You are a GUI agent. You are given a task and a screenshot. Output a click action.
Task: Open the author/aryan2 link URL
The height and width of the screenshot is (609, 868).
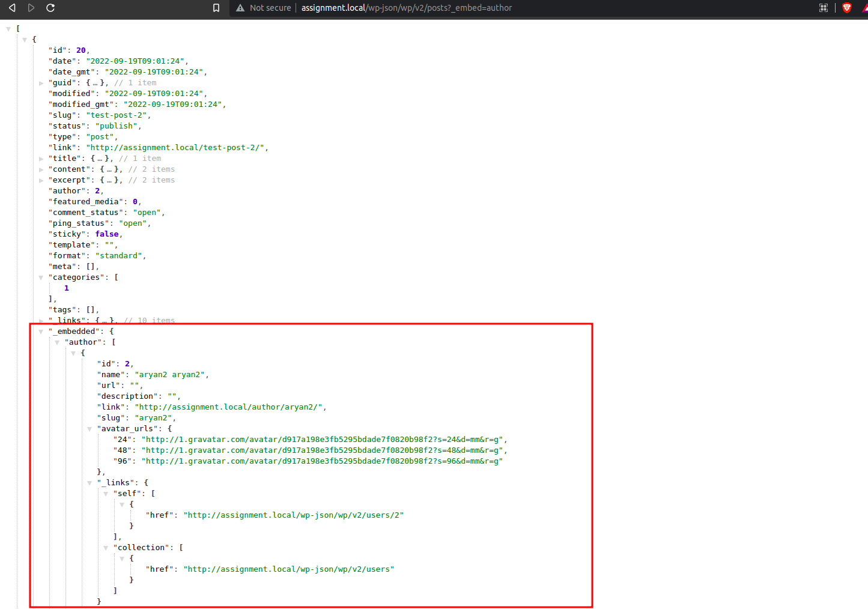230,407
